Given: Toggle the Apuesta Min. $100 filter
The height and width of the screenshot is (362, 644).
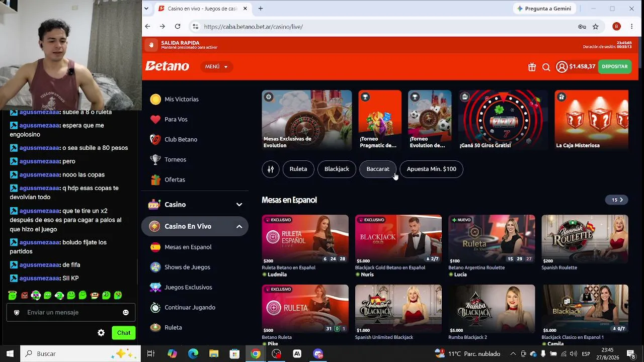Looking at the screenshot, I should click(x=431, y=169).
